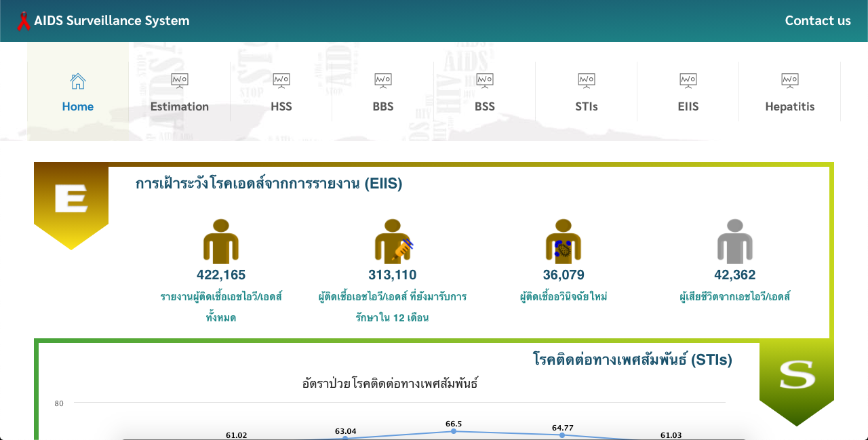Click the yellow E badge for EIIS
The image size is (868, 440).
click(71, 201)
